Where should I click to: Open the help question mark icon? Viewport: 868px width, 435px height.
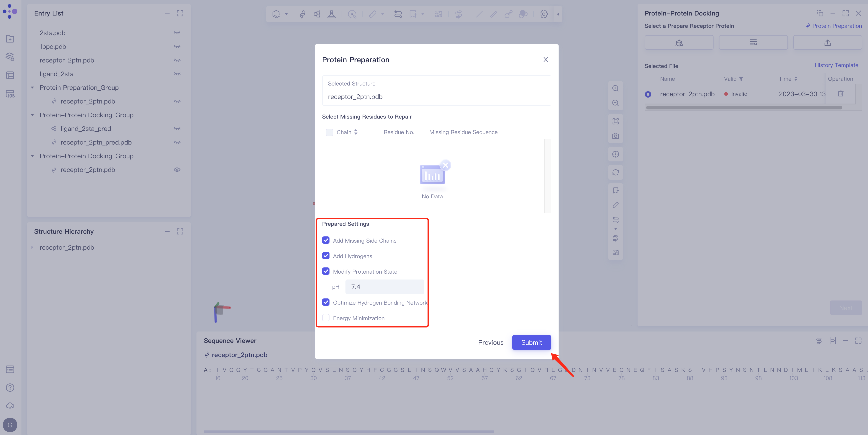click(x=10, y=388)
